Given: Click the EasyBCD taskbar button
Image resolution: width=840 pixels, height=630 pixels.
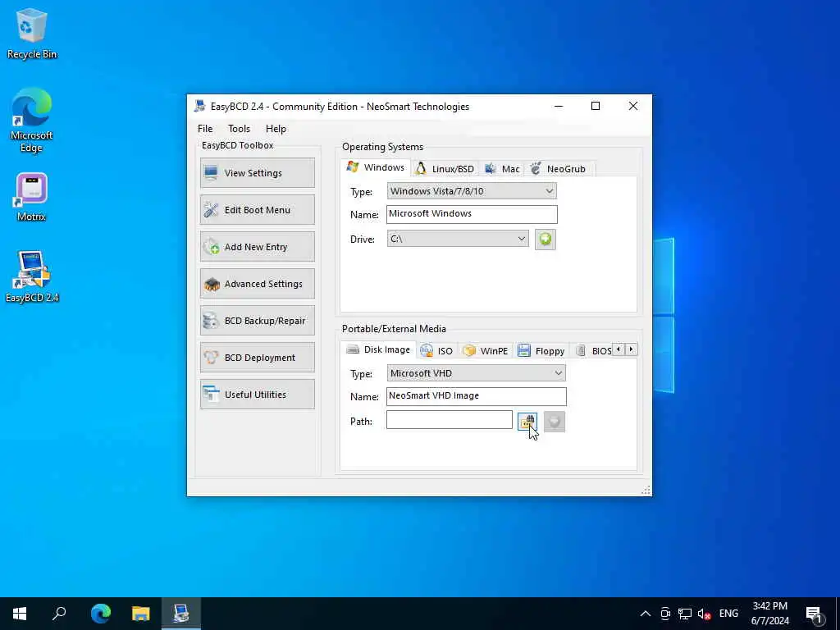Looking at the screenshot, I should point(181,614).
